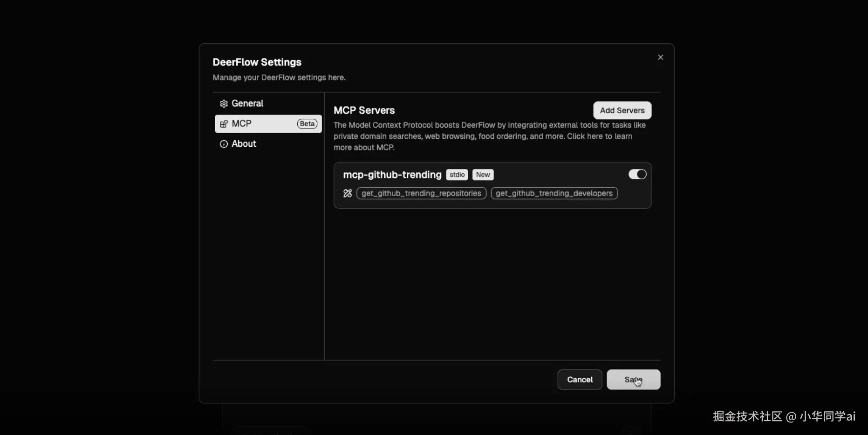Click the About info icon
The height and width of the screenshot is (435, 868).
pyautogui.click(x=224, y=144)
